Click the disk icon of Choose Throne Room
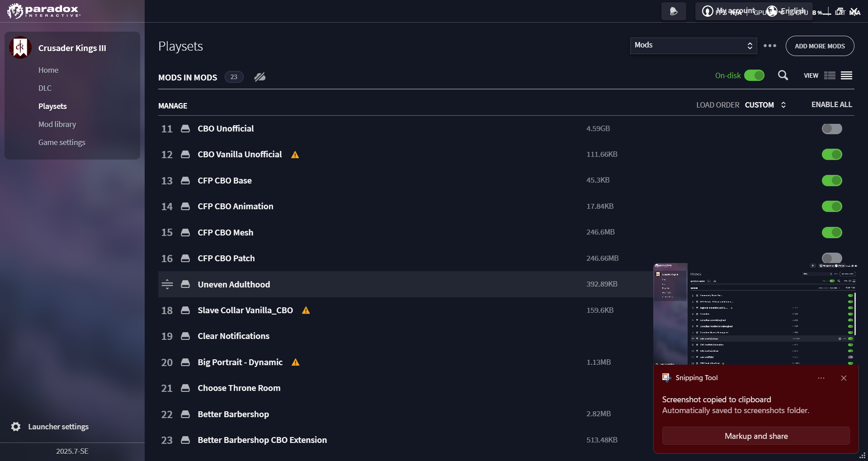 tap(185, 388)
